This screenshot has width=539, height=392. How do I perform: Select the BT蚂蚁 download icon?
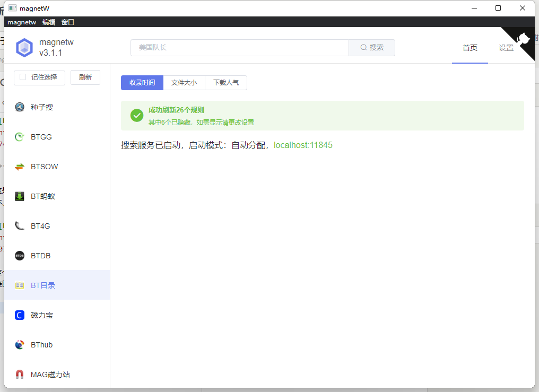pyautogui.click(x=20, y=196)
